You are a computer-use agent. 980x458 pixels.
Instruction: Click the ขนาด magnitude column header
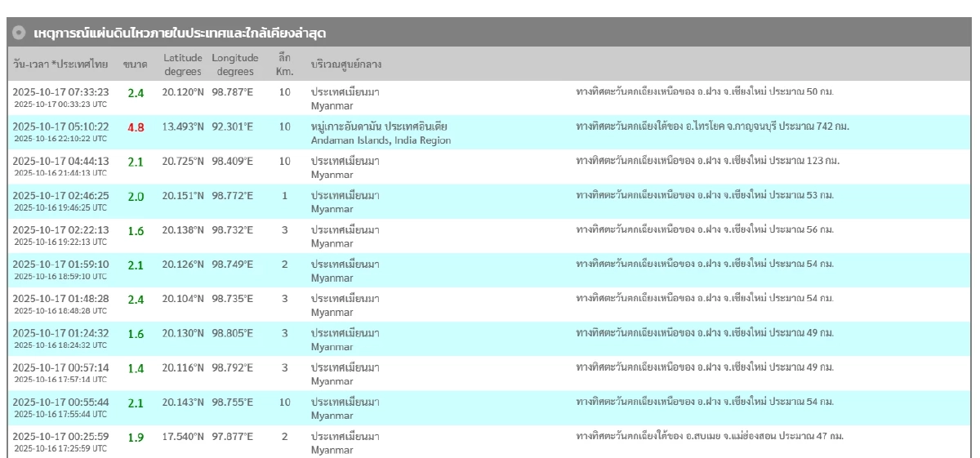pyautogui.click(x=135, y=64)
